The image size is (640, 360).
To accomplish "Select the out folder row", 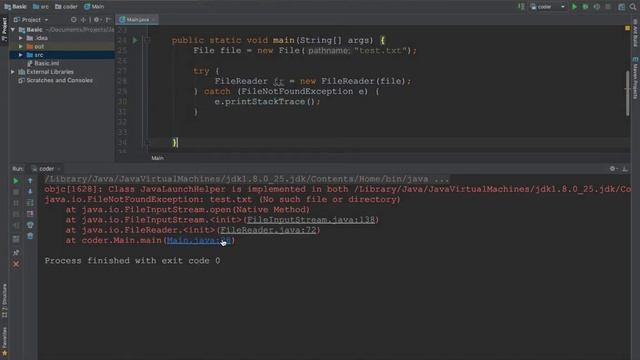I will click(x=62, y=47).
